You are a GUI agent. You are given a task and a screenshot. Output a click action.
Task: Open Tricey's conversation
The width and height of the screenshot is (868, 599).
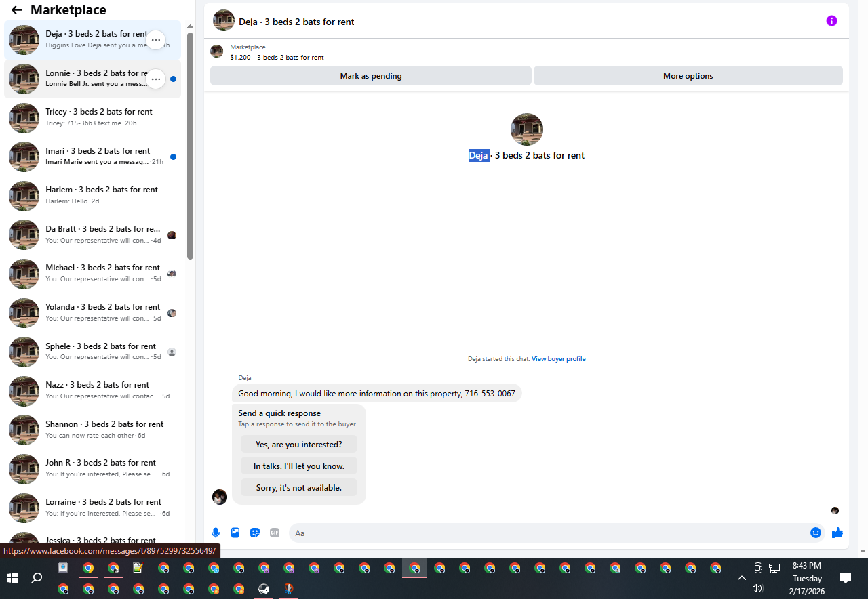point(92,118)
